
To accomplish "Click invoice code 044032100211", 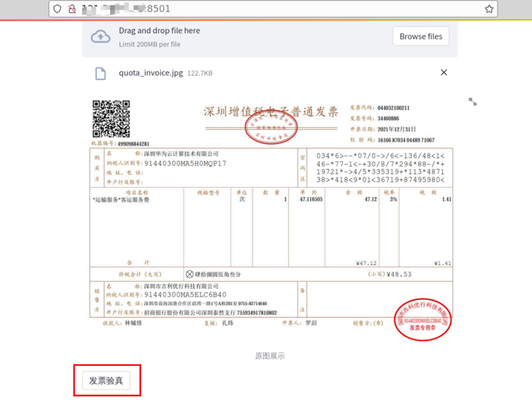I will 394,108.
